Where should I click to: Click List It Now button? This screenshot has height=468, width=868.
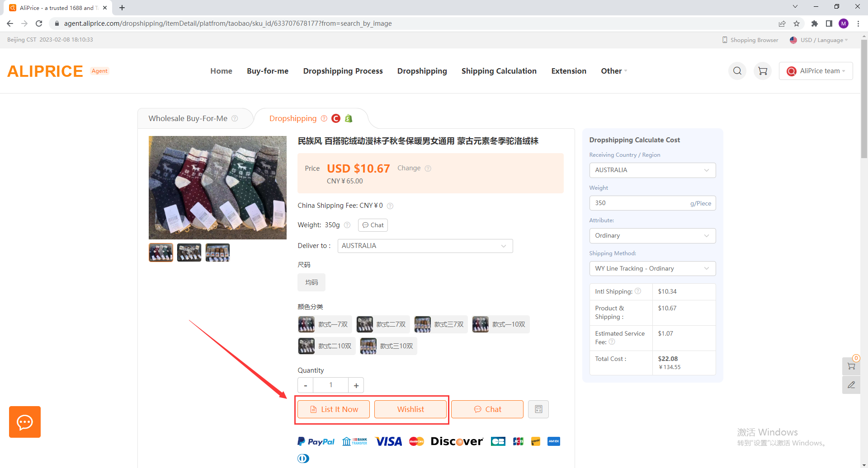click(x=334, y=409)
